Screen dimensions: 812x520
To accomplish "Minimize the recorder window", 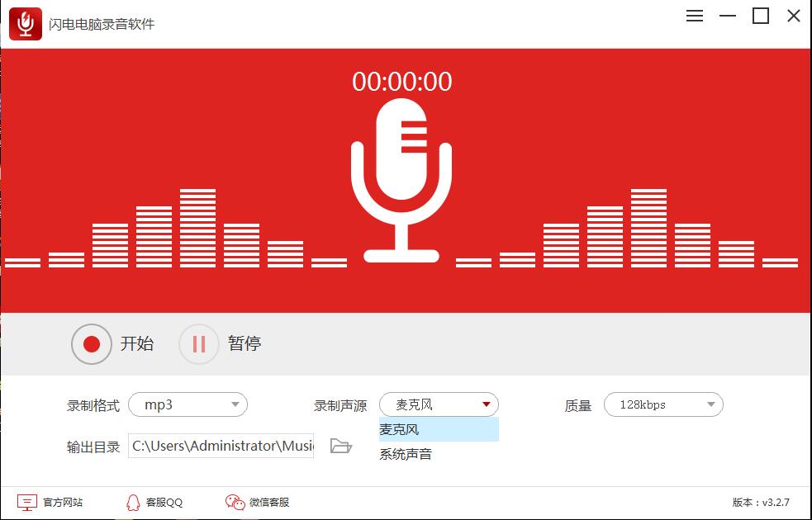I will click(728, 16).
